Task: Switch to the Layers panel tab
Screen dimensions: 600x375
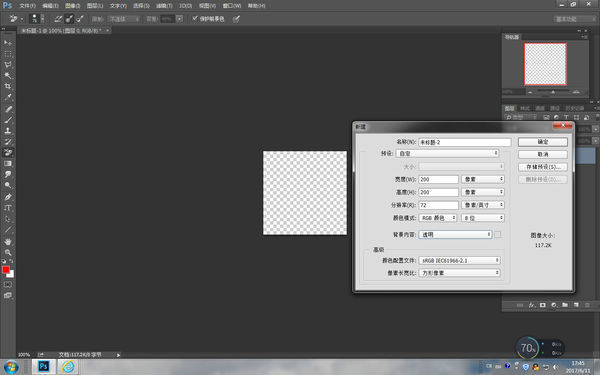Action: [x=509, y=108]
